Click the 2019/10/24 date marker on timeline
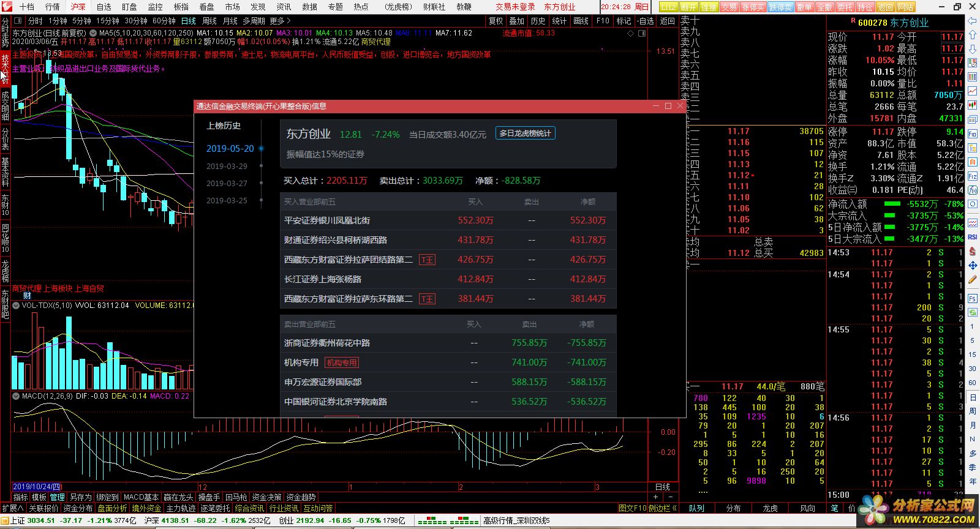Screen dimensions: 980x529 tap(37, 487)
